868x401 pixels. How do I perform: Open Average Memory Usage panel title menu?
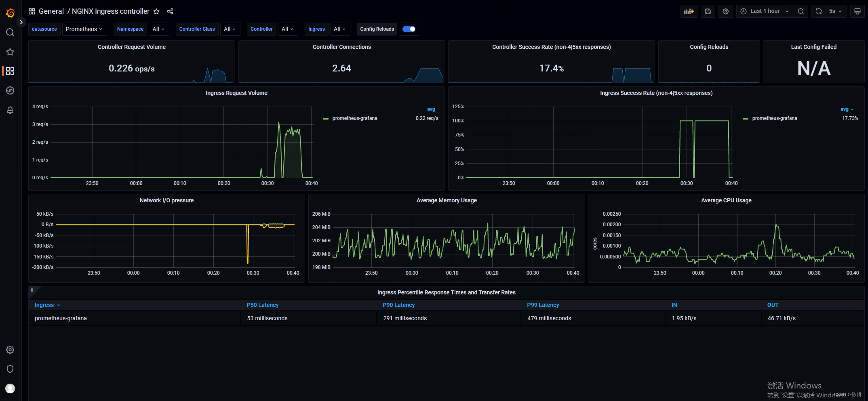point(447,200)
